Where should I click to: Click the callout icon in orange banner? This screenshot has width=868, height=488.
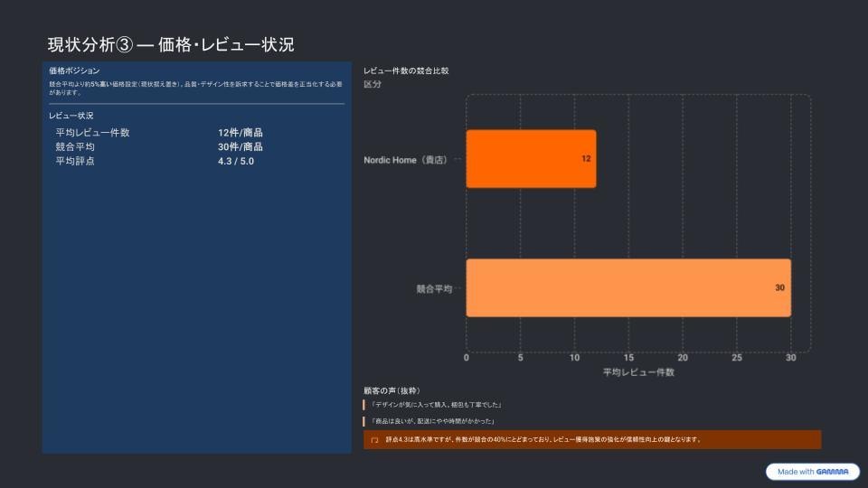(374, 440)
